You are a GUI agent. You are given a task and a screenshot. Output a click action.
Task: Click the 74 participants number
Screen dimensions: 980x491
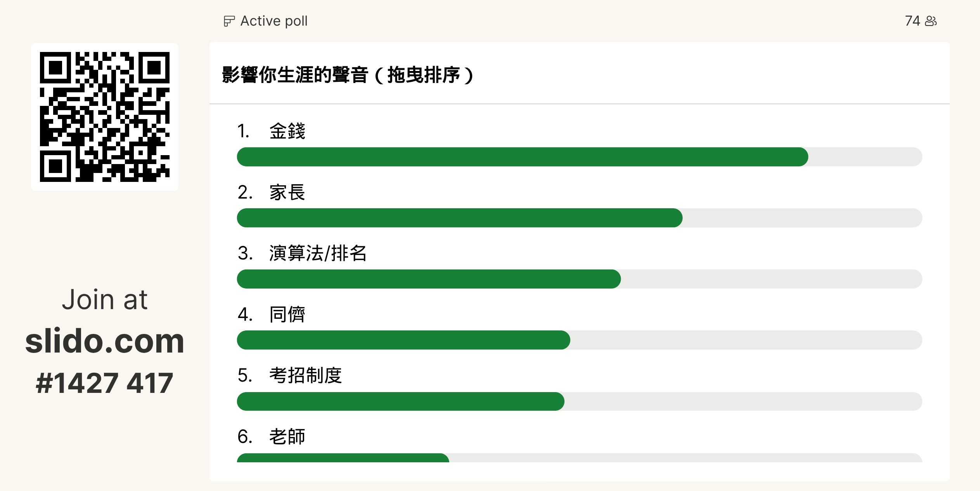pos(912,21)
